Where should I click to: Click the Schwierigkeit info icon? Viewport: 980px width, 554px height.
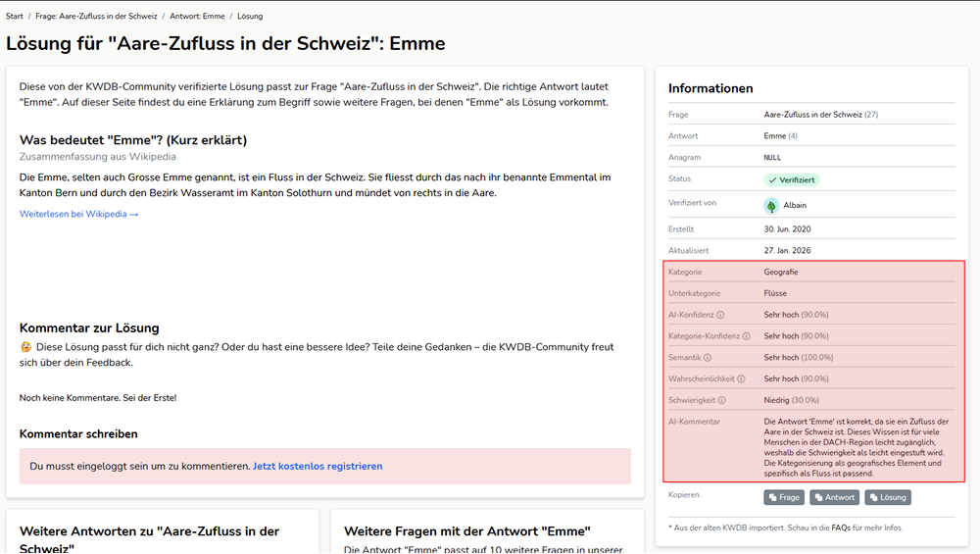point(723,401)
